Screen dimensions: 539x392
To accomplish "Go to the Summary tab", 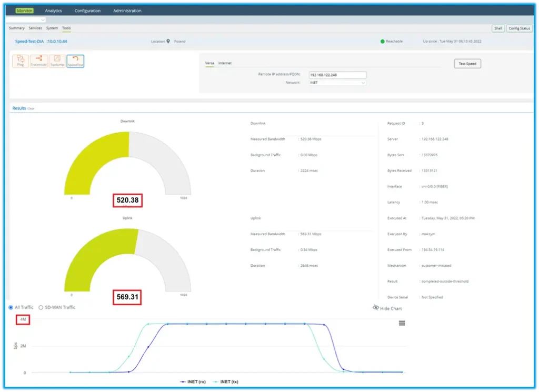I will [17, 28].
